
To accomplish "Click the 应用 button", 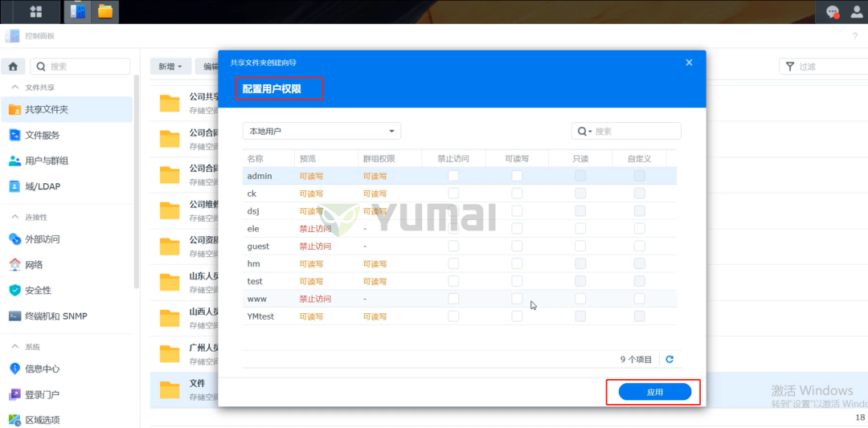I will point(654,392).
